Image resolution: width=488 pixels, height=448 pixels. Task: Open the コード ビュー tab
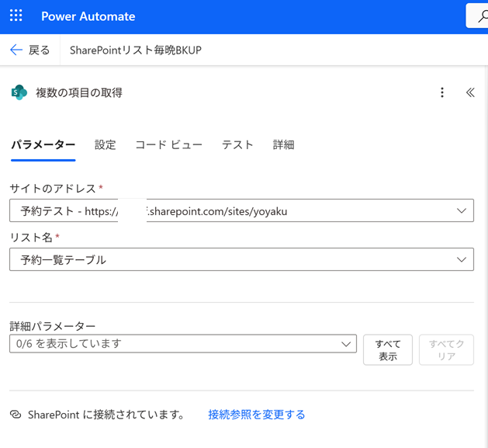(x=168, y=144)
